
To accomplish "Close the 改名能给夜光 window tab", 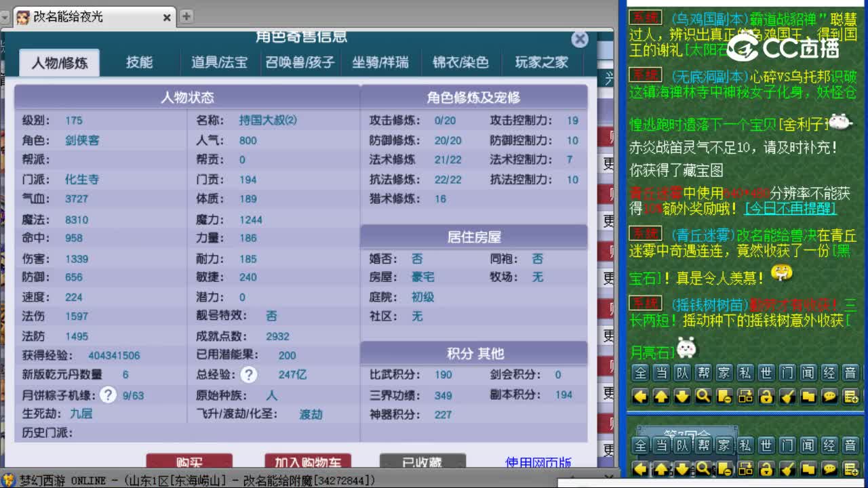I will pyautogui.click(x=167, y=18).
